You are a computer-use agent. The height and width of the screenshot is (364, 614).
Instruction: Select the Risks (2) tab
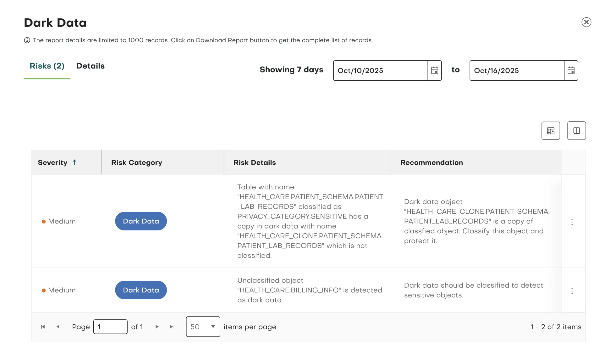pyautogui.click(x=47, y=66)
